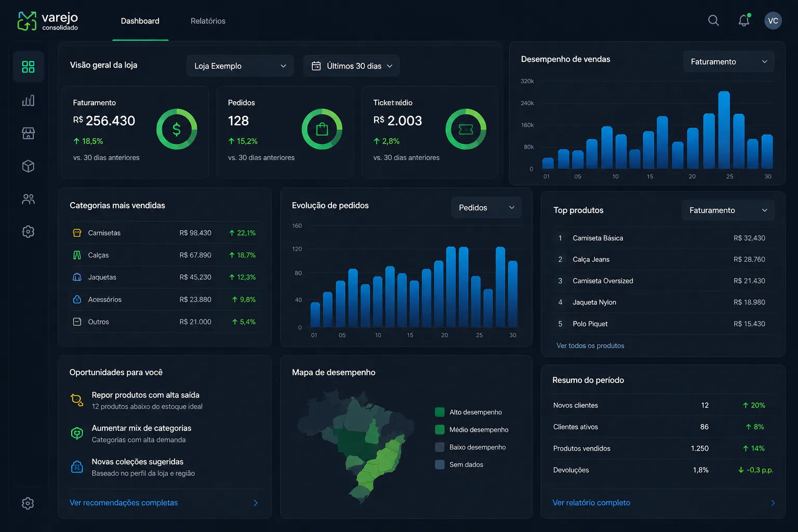Click Alto desempenho legend color swatch
This screenshot has width=798, height=532.
(x=440, y=412)
